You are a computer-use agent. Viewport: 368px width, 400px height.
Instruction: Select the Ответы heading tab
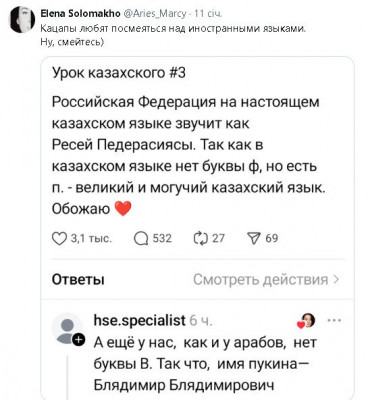coord(78,279)
